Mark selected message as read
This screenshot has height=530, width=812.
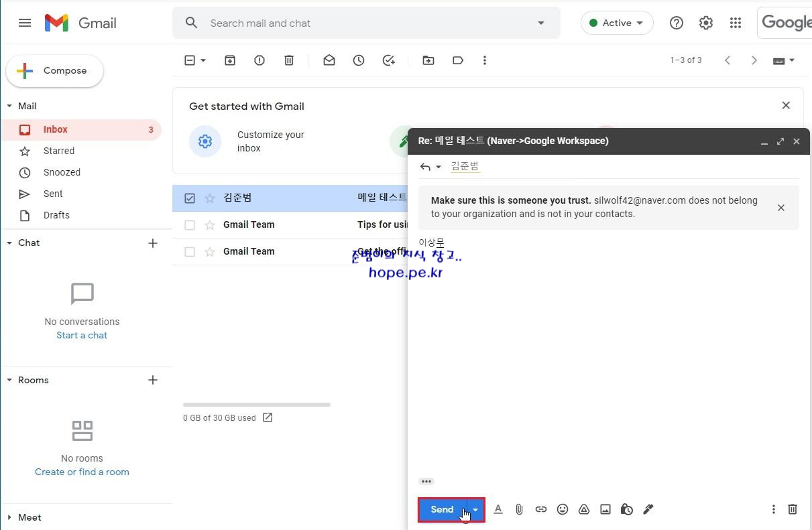click(329, 60)
